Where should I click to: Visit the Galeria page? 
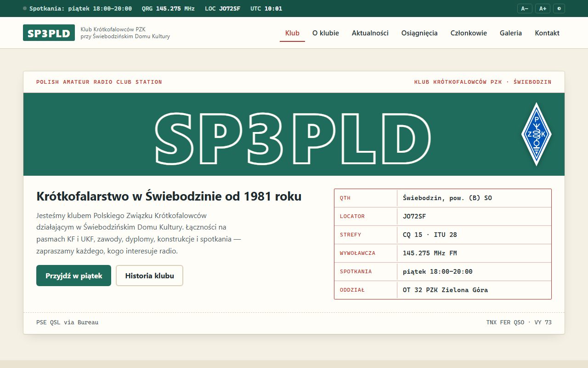coord(511,33)
